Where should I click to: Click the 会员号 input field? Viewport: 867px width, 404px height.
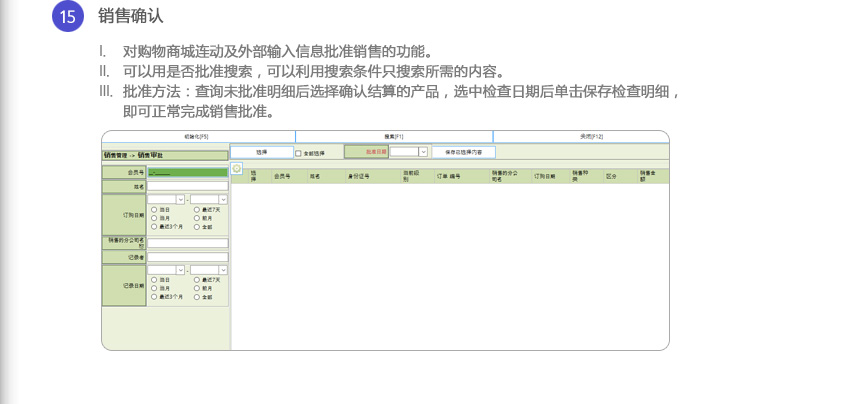(188, 173)
